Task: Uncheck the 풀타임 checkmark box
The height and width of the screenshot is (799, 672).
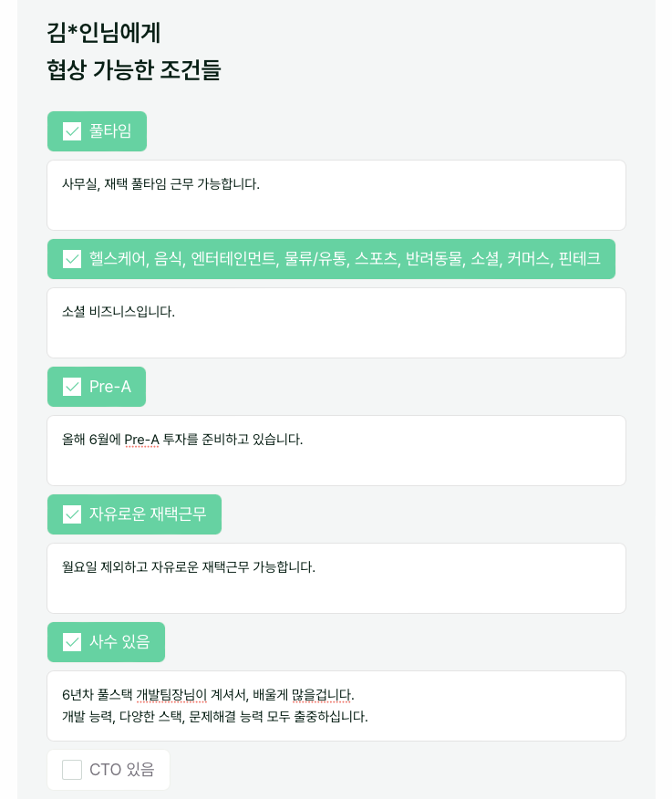Action: 72,131
